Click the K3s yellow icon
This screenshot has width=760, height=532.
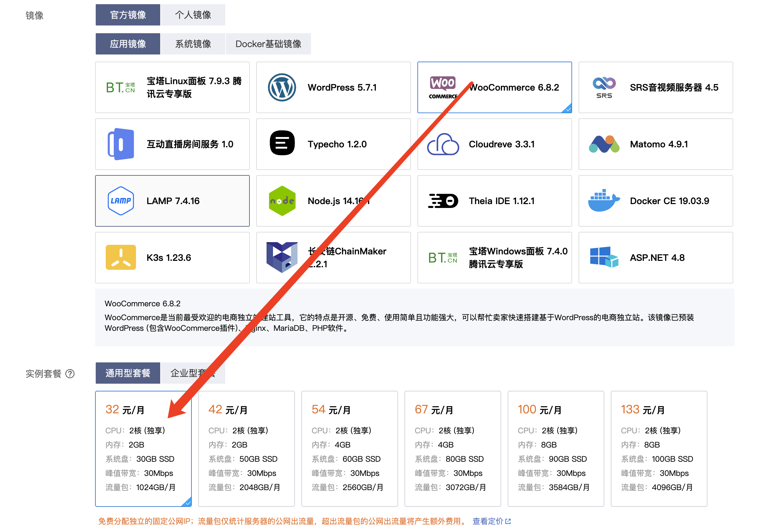pos(121,258)
